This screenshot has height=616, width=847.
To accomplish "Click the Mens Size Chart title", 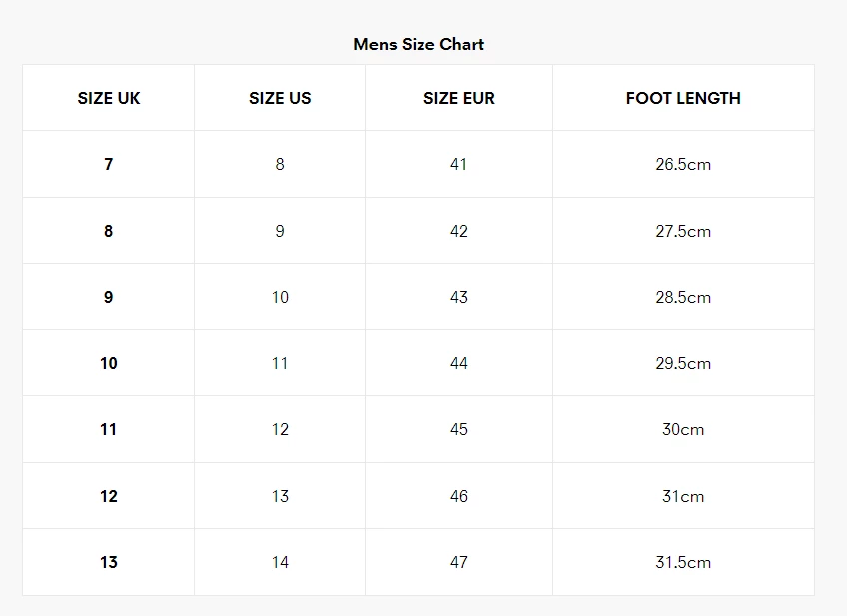I will pyautogui.click(x=419, y=44).
